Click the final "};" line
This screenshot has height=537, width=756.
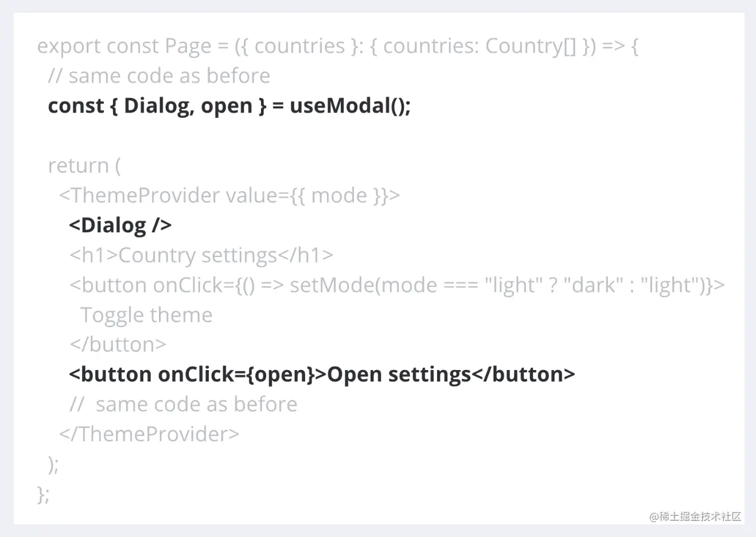click(x=43, y=494)
